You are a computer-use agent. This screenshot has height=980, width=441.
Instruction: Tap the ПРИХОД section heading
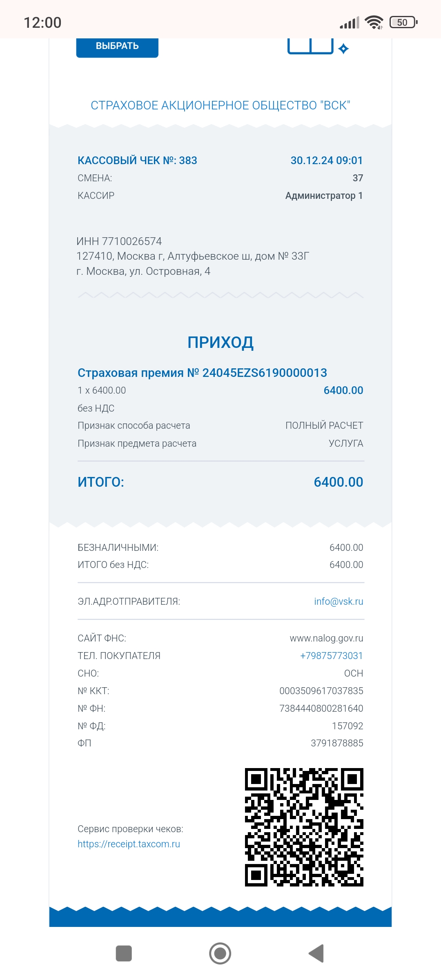point(220,342)
